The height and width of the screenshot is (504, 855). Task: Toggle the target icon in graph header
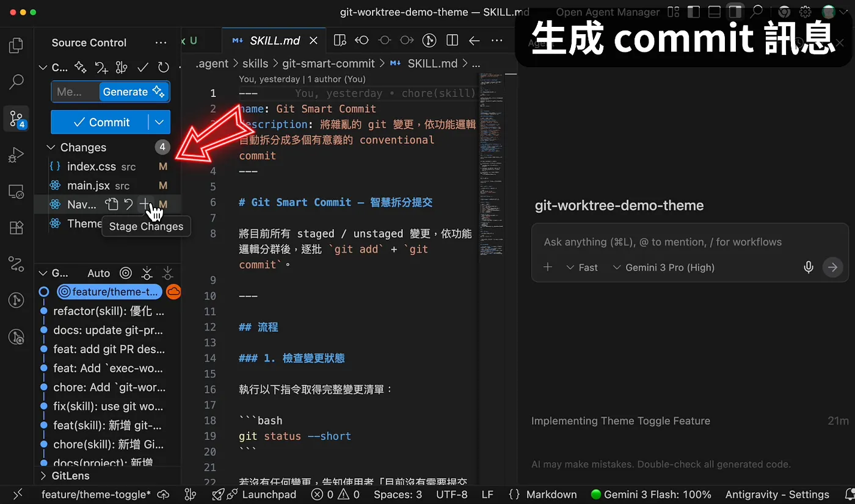coord(126,273)
